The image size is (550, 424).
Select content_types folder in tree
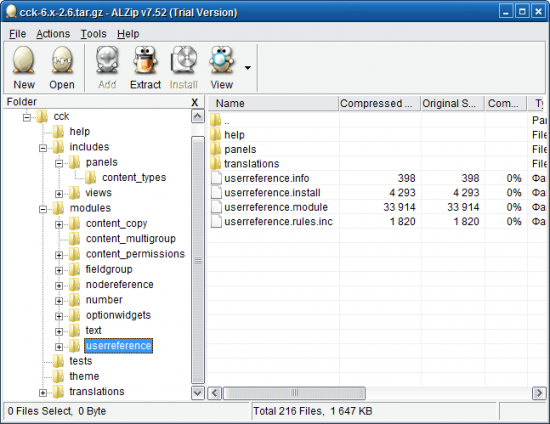click(134, 177)
